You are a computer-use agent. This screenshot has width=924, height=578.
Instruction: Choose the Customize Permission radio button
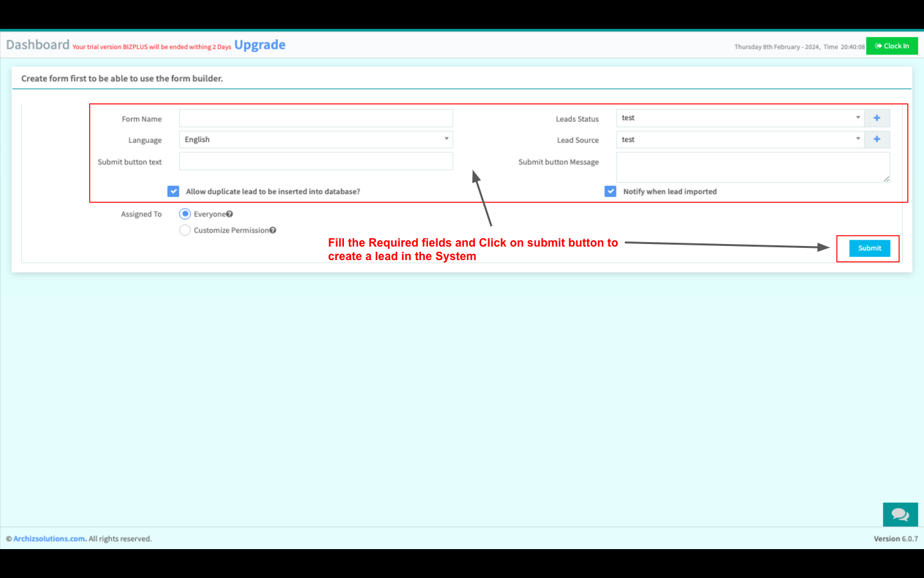[x=185, y=231]
